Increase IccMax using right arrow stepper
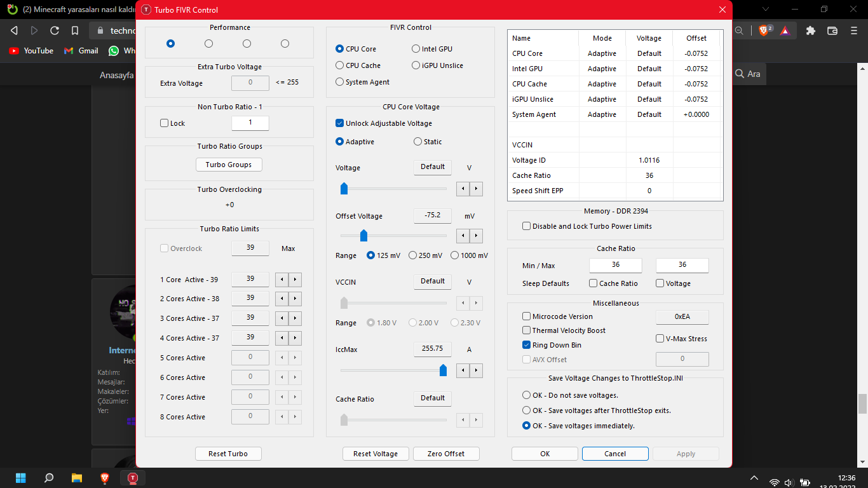This screenshot has width=868, height=488. point(476,370)
